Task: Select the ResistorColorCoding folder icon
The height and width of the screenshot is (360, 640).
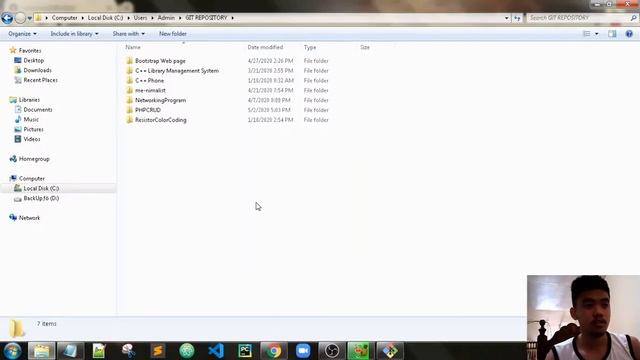Action: click(x=130, y=120)
